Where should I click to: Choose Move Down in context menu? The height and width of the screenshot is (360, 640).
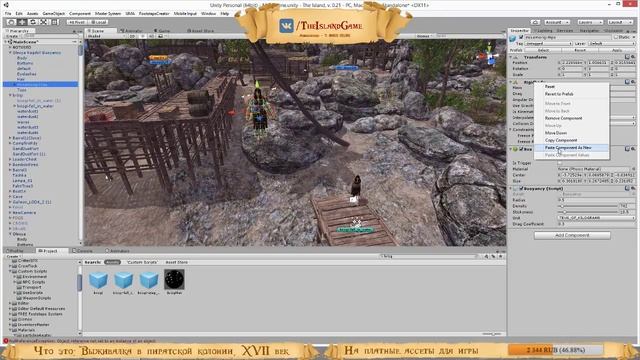[571, 133]
